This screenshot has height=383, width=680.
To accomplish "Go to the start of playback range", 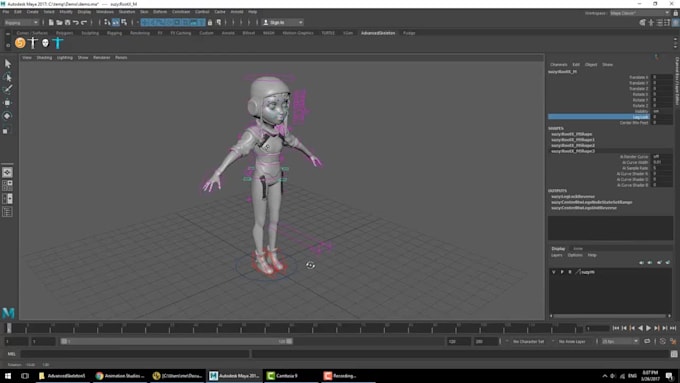I will (616, 328).
